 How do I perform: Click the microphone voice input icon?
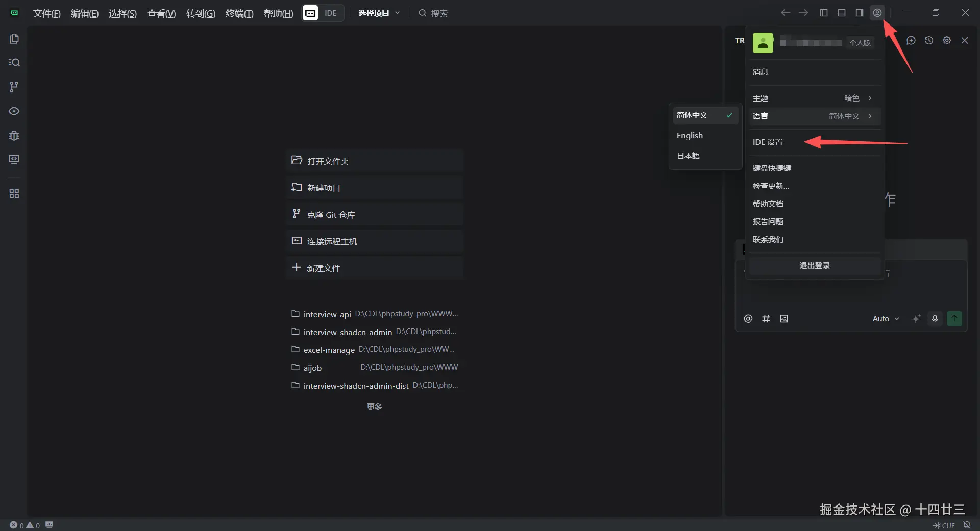935,319
